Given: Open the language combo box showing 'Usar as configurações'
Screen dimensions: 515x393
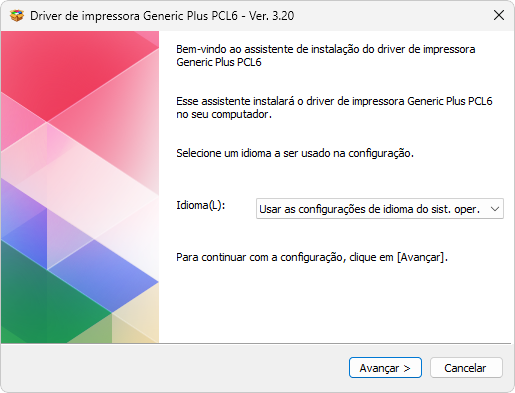Looking at the screenshot, I should pyautogui.click(x=380, y=209).
